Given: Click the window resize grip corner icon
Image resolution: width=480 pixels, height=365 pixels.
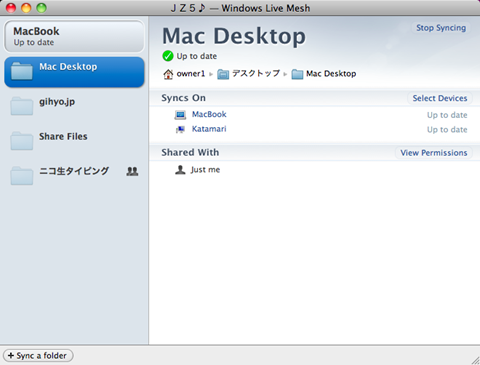Looking at the screenshot, I should (x=475, y=360).
